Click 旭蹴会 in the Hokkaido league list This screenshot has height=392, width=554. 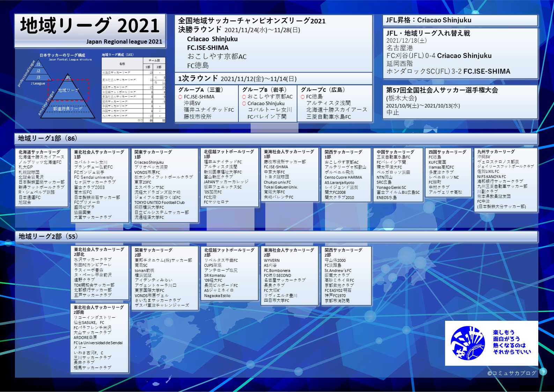tap(25, 202)
